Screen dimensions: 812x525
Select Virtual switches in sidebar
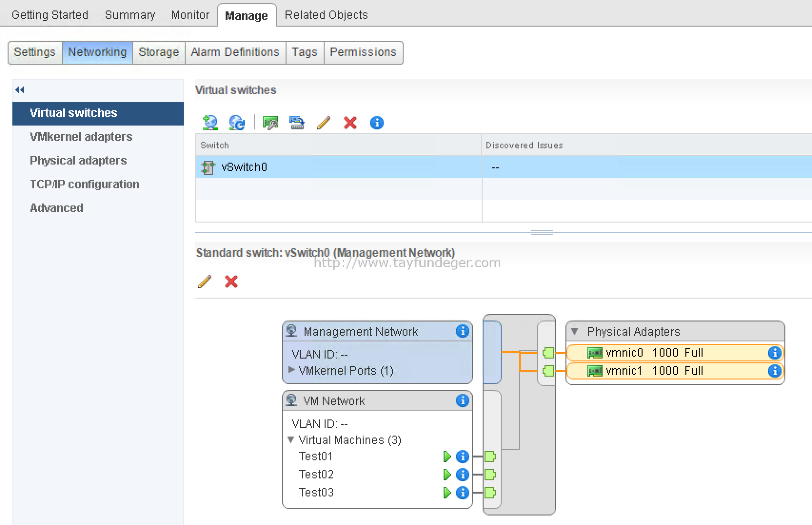98,113
